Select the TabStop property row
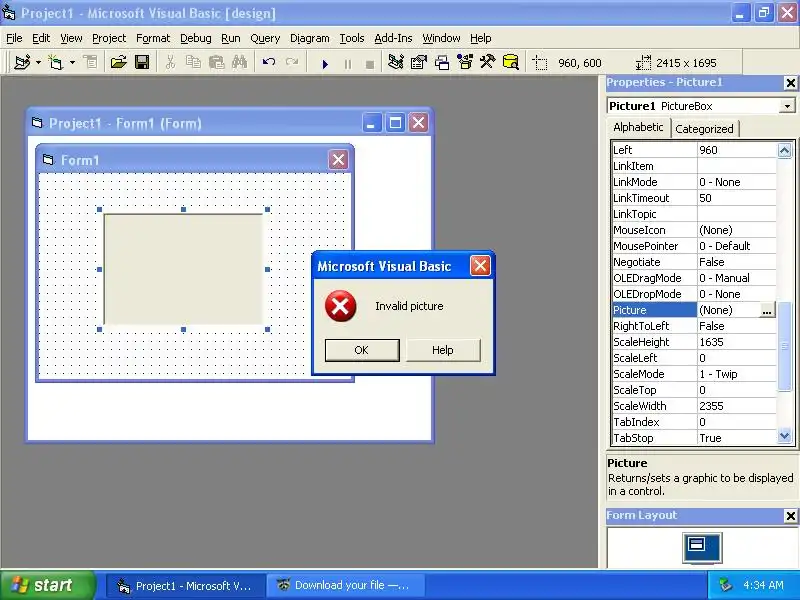800x600 pixels. 694,438
